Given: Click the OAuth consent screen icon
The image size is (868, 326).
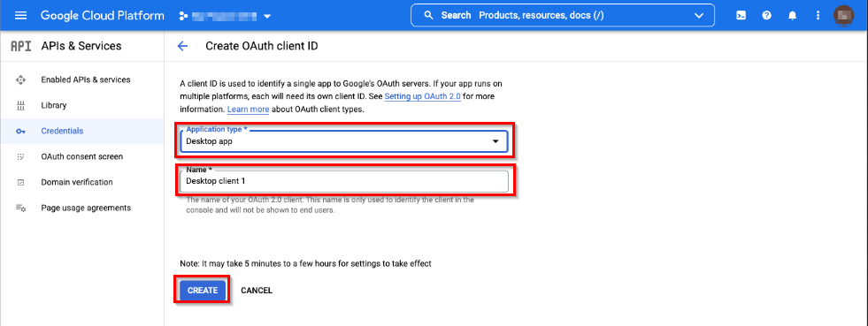Looking at the screenshot, I should click(x=21, y=156).
